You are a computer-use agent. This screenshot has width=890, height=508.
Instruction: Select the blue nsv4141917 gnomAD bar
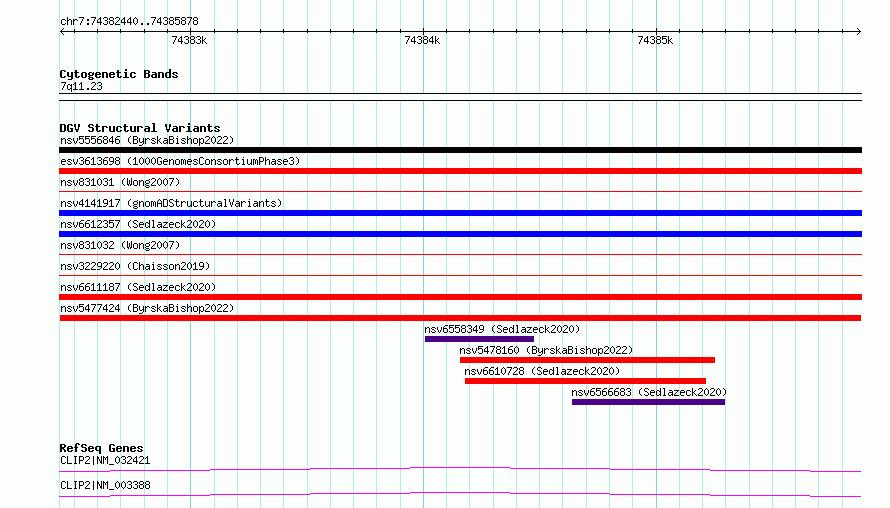coord(460,213)
